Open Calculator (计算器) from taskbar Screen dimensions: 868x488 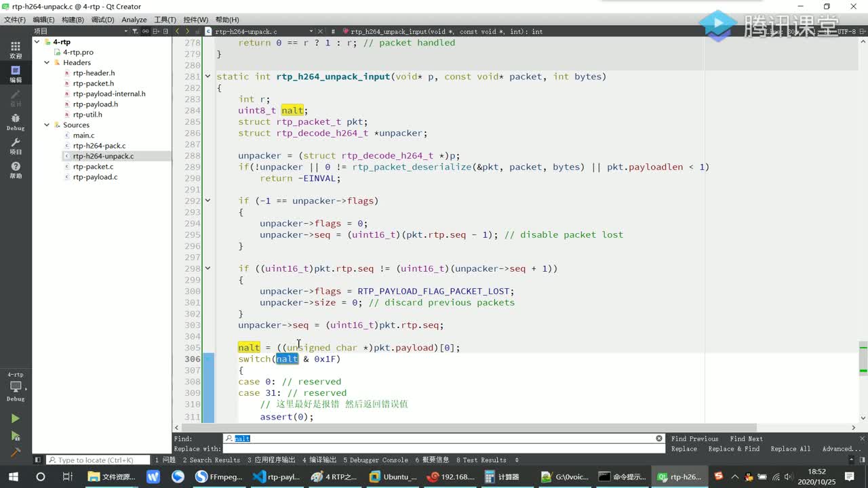pos(503,476)
